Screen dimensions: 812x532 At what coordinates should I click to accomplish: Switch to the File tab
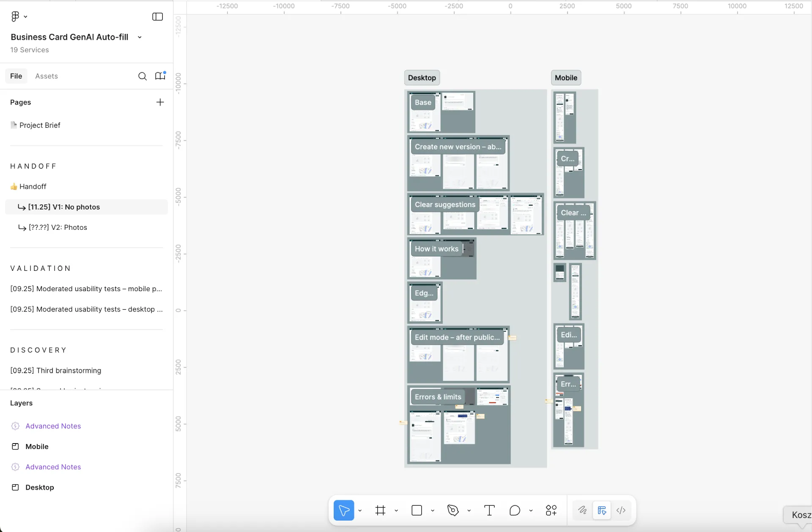click(16, 76)
